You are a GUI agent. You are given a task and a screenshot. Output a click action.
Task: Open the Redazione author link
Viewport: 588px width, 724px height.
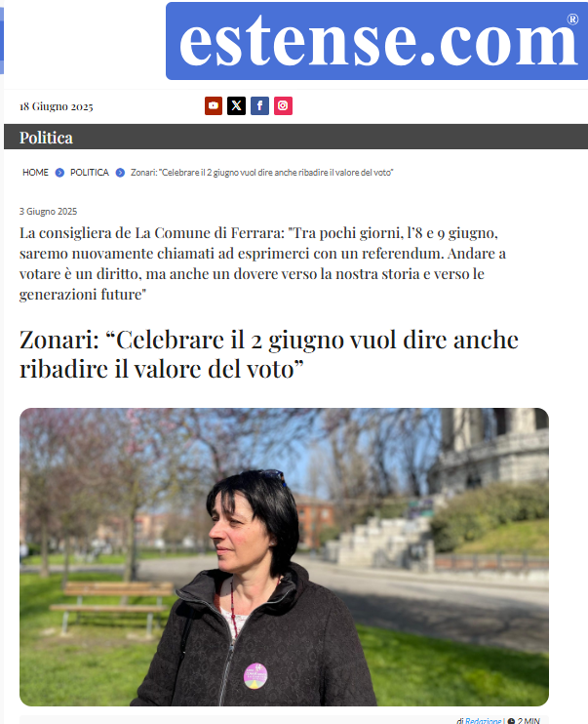483,720
